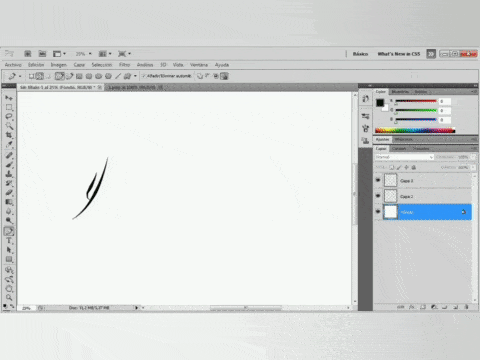Choose the Line shape in the options bar
Image resolution: width=480 pixels, height=360 pixels.
click(118, 76)
